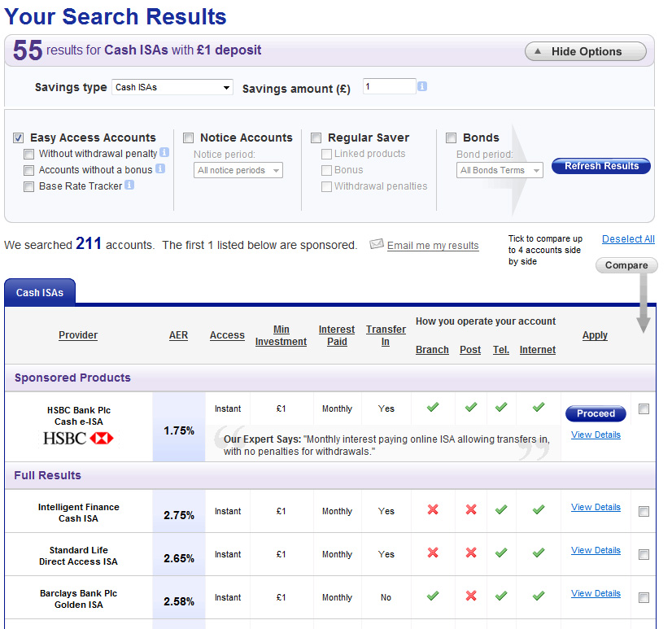Screen dimensions: 672x629
Task: Tick compare checkbox for Barclays Golden ISA
Action: (x=644, y=597)
